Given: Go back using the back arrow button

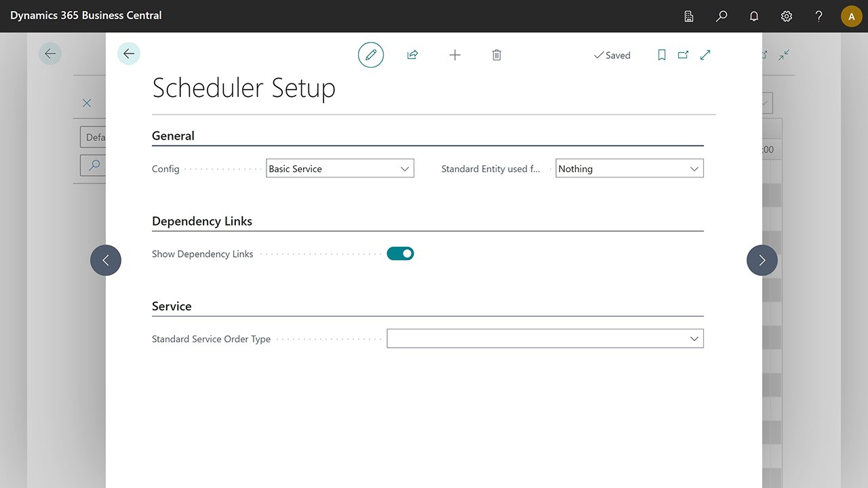Looking at the screenshot, I should click(128, 54).
